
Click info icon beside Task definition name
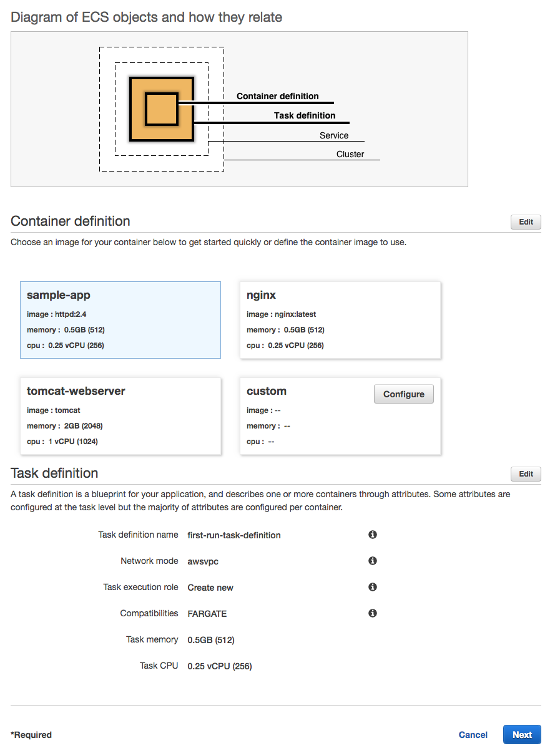click(x=373, y=535)
